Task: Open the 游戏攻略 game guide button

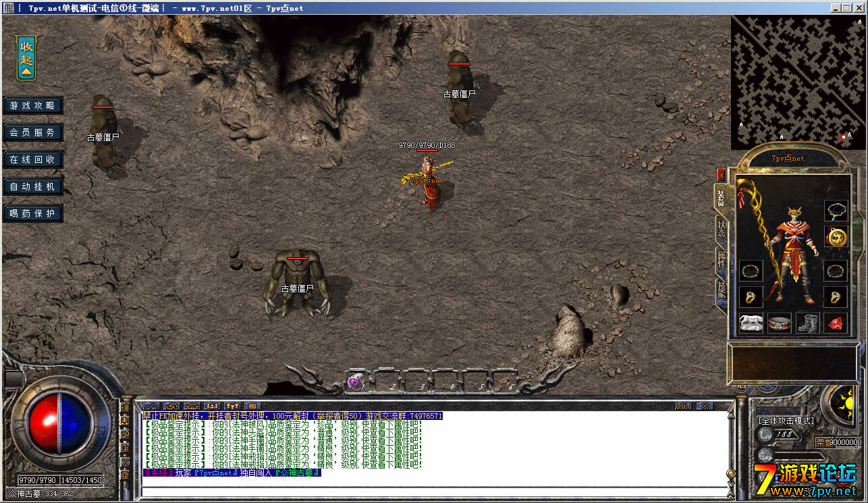Action: point(32,105)
